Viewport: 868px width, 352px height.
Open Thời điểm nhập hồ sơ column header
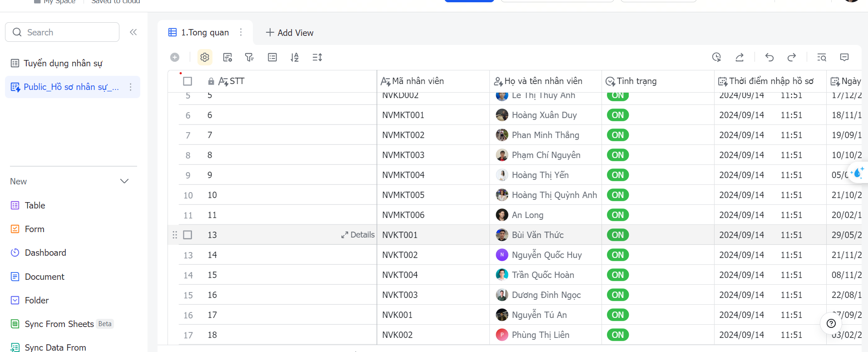[770, 81]
